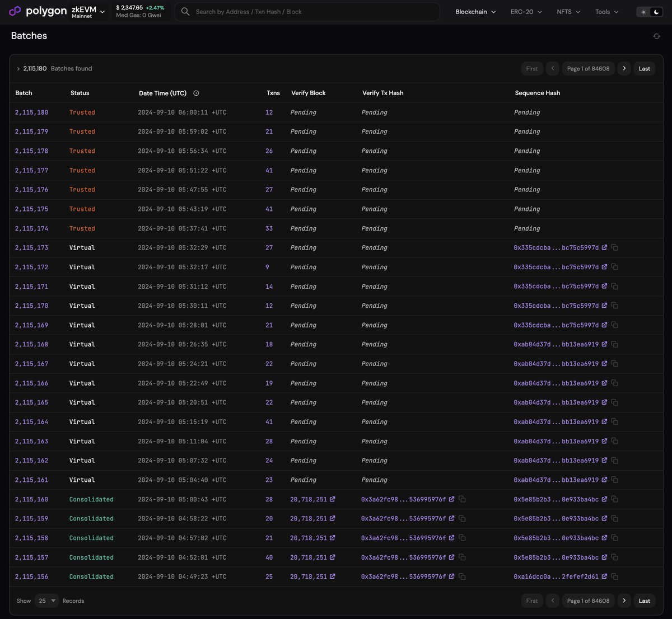Click the $2,347.65 price text
This screenshot has width=672, height=619.
129,8
